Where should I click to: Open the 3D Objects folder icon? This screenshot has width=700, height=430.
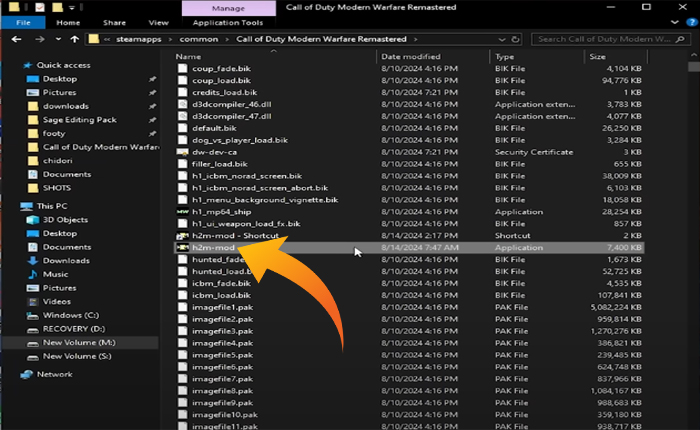33,220
